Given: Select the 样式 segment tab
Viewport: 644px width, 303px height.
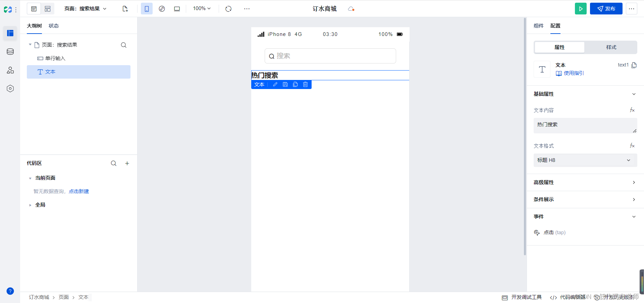Looking at the screenshot, I should [611, 47].
